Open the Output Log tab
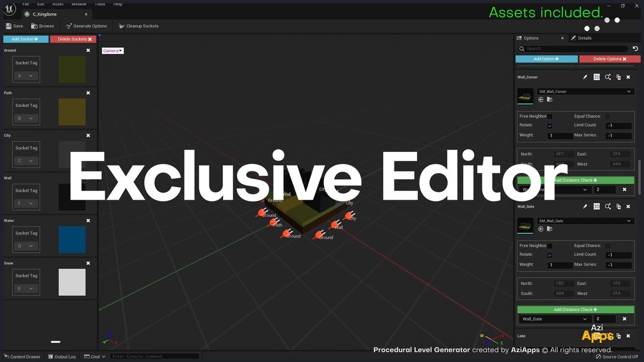This screenshot has height=362, width=644. point(62,357)
